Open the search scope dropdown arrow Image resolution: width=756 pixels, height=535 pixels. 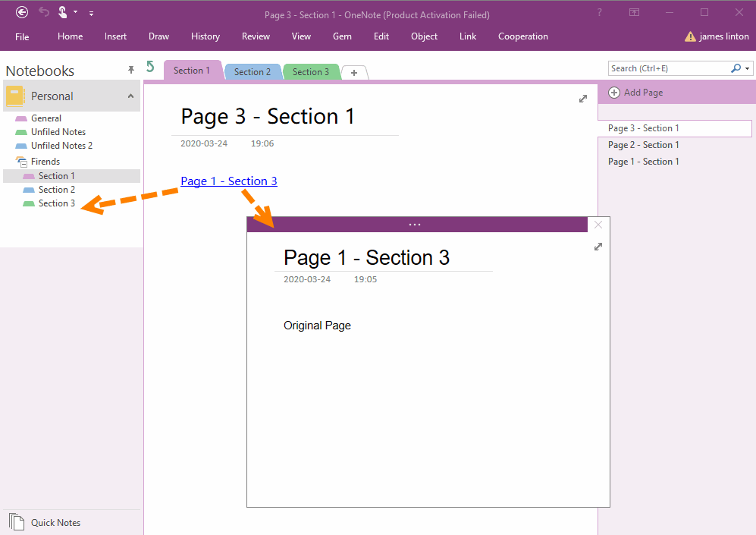pos(748,68)
